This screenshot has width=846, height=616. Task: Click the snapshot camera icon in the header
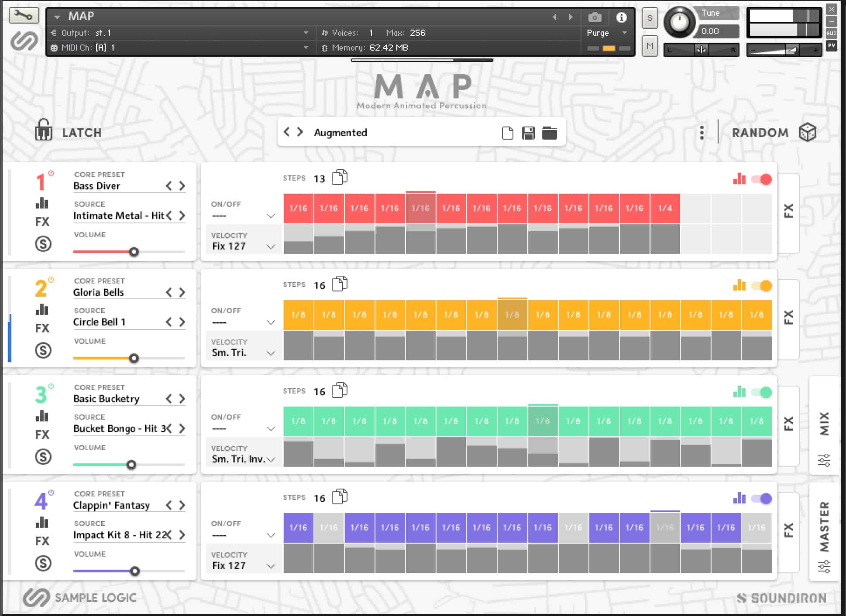click(595, 17)
